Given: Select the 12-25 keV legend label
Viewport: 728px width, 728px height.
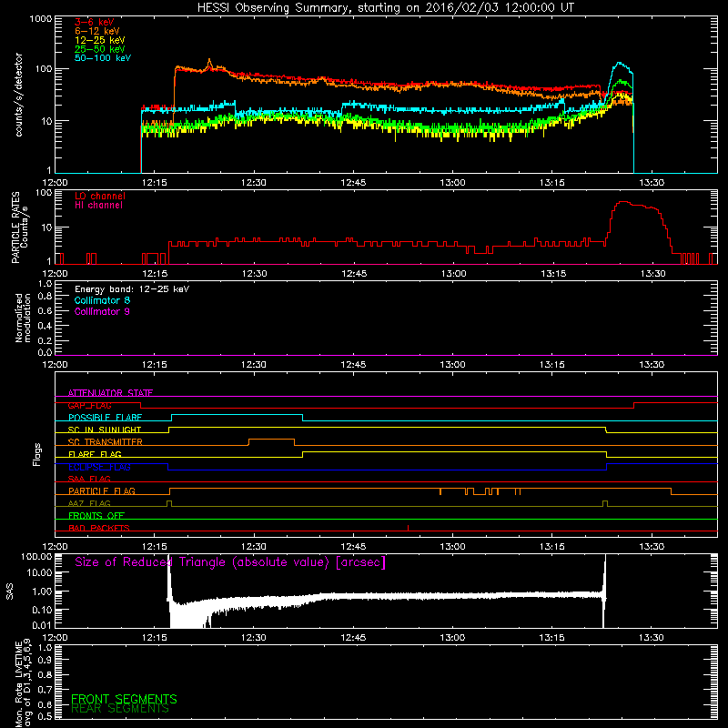Looking at the screenshot, I should pos(100,40).
